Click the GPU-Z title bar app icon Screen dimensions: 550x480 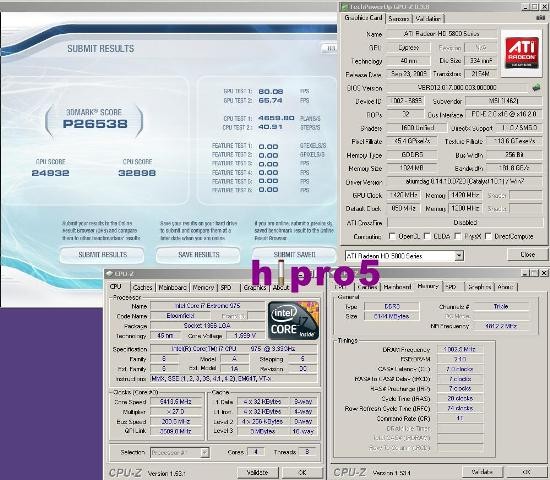coord(345,7)
